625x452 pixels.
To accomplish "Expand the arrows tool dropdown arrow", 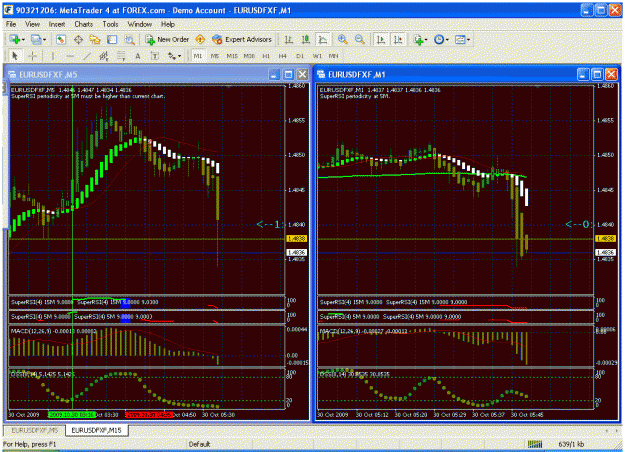I will pos(180,57).
